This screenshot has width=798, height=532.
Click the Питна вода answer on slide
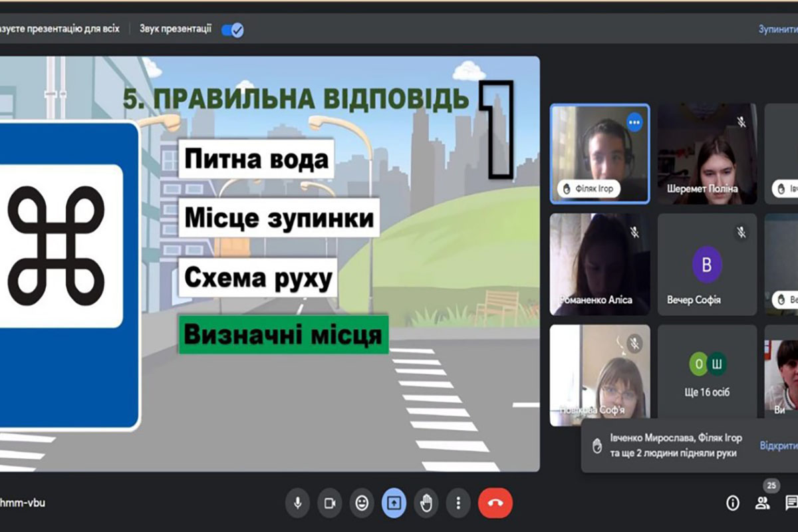click(x=256, y=160)
